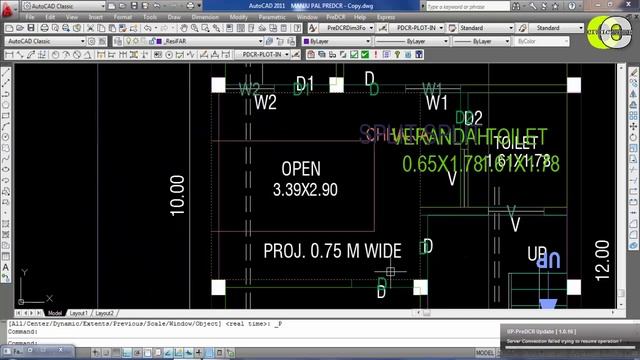The height and width of the screenshot is (360, 640).
Task: Open PDCR-PLOT-IN dim style dropdown in Styles toolbar
Action: click(417, 28)
